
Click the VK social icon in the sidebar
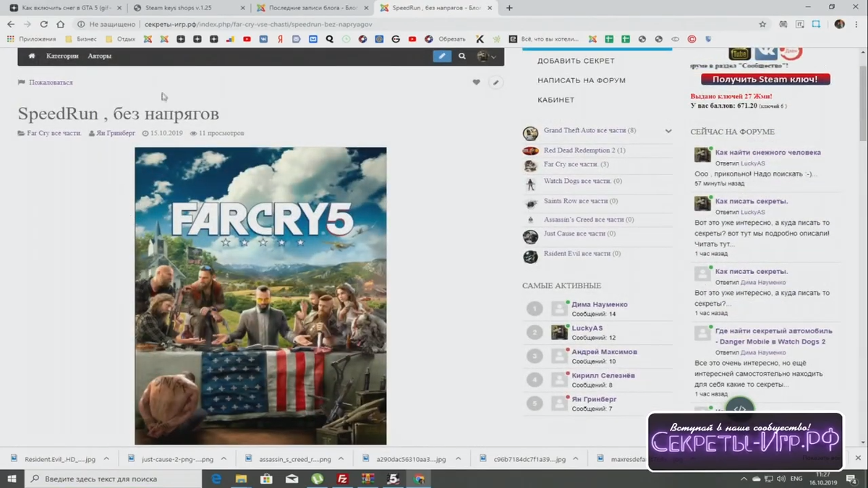[765, 52]
